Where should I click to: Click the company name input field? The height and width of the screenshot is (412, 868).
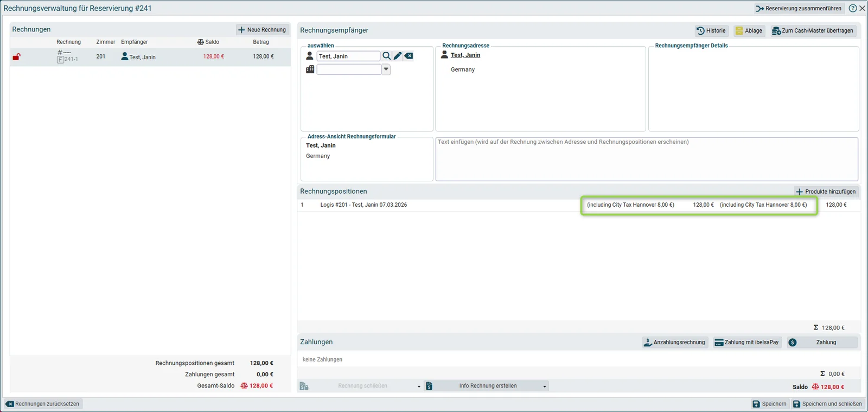tap(349, 69)
